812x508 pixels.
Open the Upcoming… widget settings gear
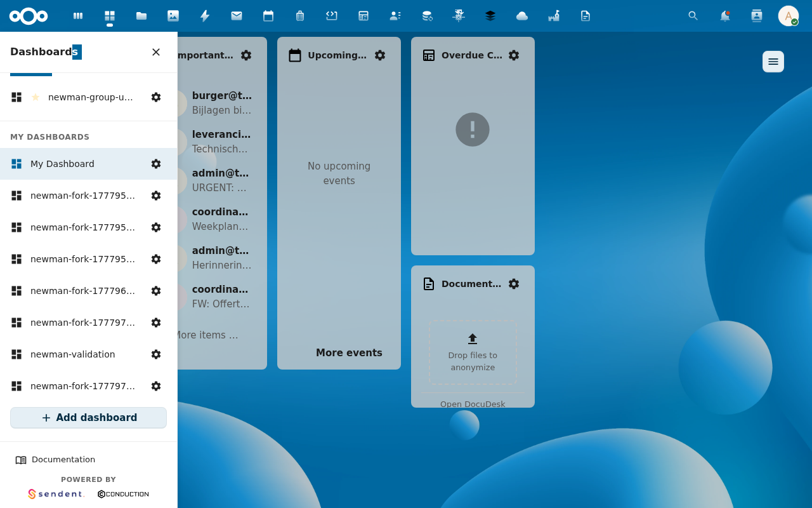tap(380, 55)
